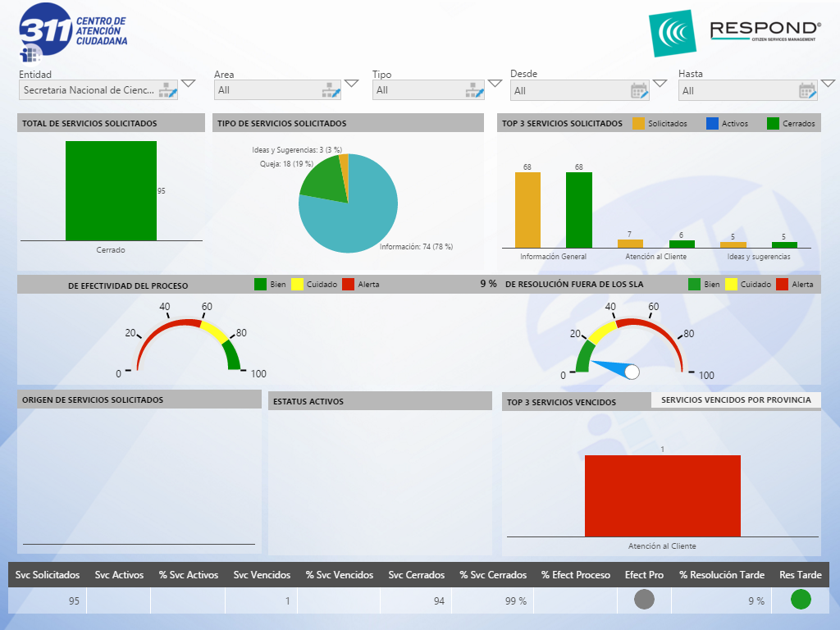Click the Entidad hierarchy picker icon

tap(168, 90)
